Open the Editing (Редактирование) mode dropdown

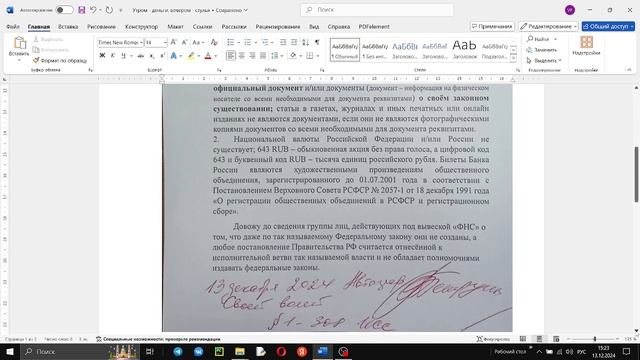click(x=549, y=26)
